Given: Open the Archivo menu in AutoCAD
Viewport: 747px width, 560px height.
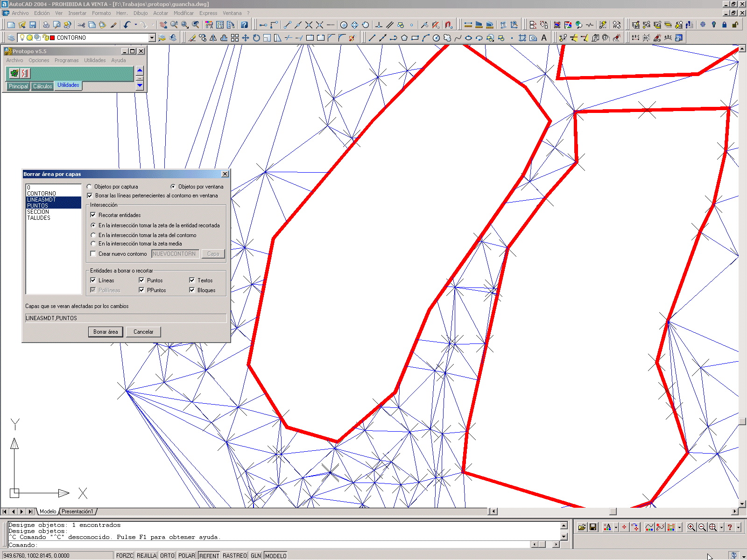Looking at the screenshot, I should coord(20,13).
